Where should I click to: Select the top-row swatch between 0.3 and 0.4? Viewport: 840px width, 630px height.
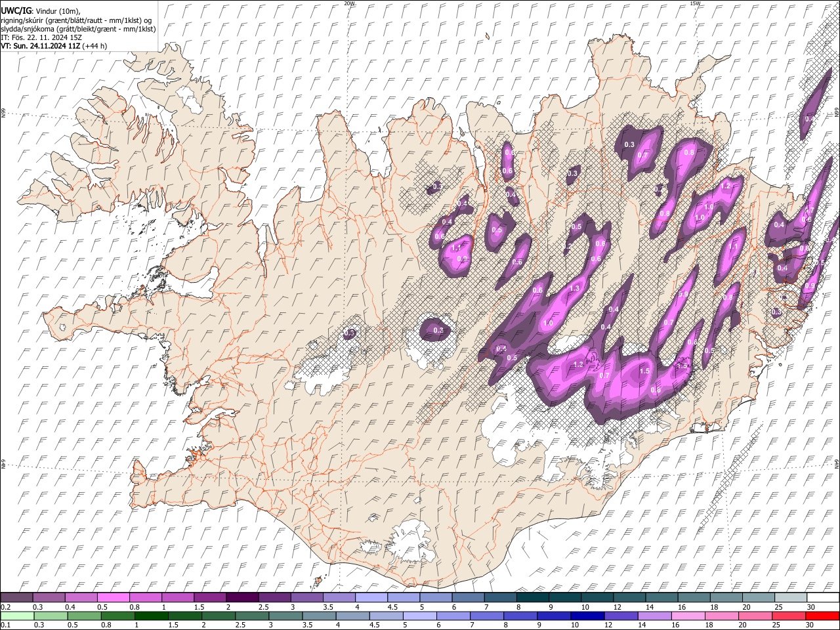coord(49,597)
